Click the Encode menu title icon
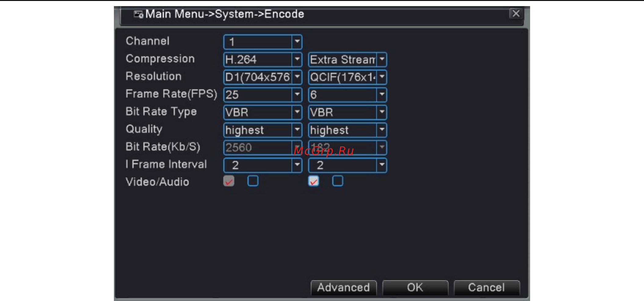 (138, 14)
